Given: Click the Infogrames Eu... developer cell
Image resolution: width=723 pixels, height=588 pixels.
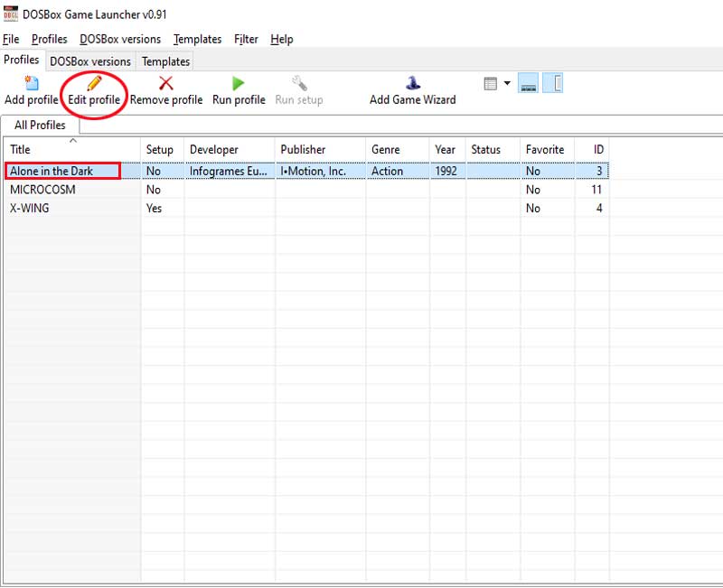Looking at the screenshot, I should click(x=230, y=171).
